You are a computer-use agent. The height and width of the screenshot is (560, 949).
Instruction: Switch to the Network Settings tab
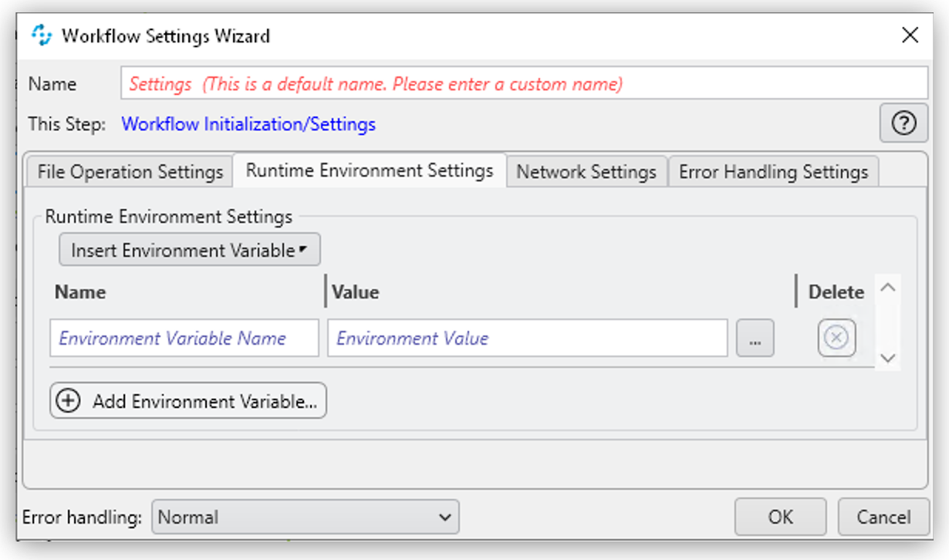[586, 171]
